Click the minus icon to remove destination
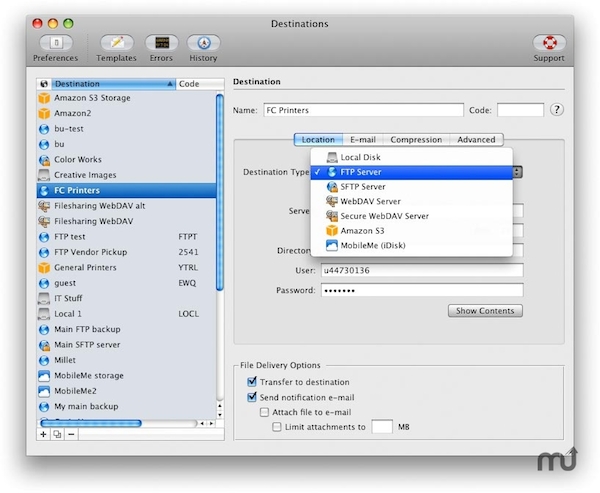Image resolution: width=600 pixels, height=493 pixels. click(70, 434)
